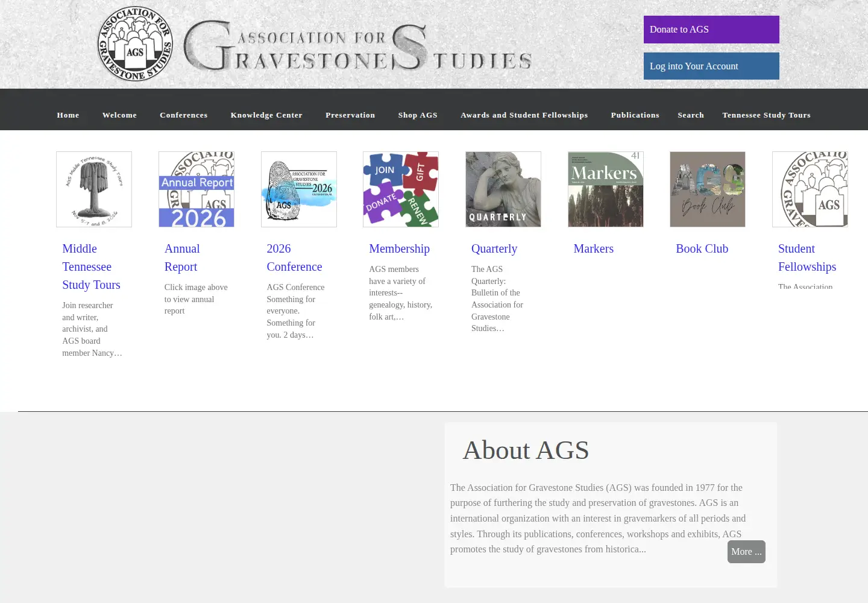Click the About AGS heading
The height and width of the screenshot is (603, 868).
526,450
